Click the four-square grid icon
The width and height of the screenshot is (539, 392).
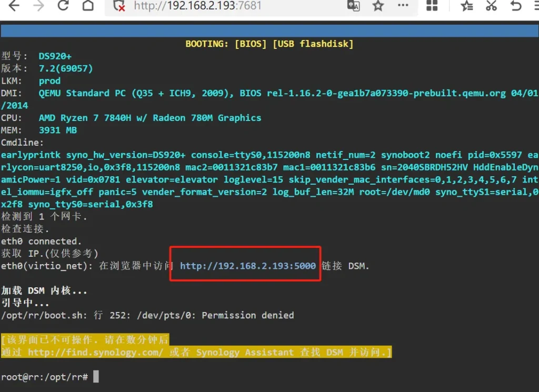(x=432, y=6)
